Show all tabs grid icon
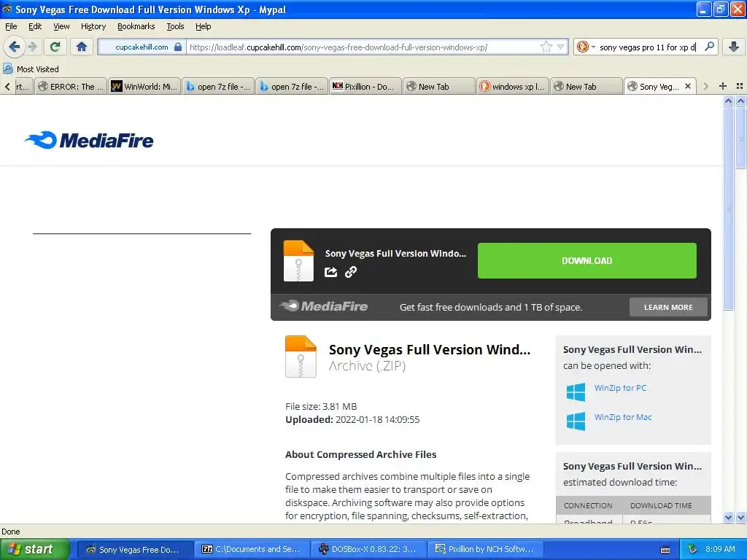The height and width of the screenshot is (560, 747). [740, 86]
